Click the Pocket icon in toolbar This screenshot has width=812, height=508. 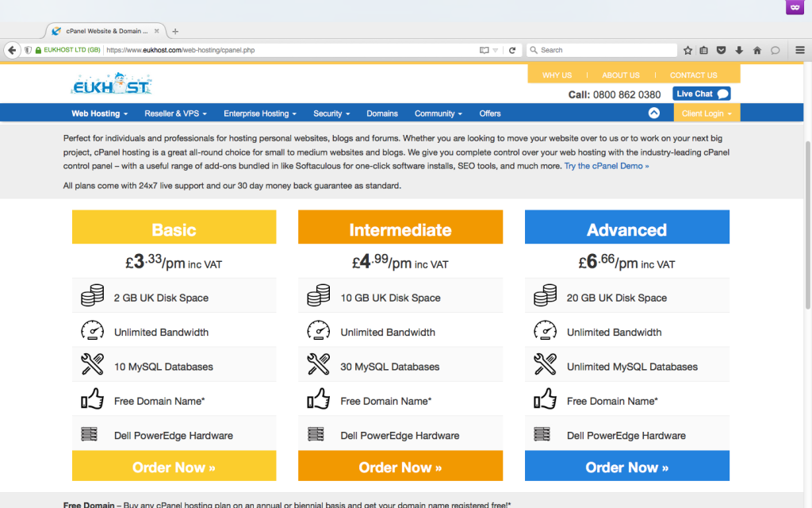[722, 50]
